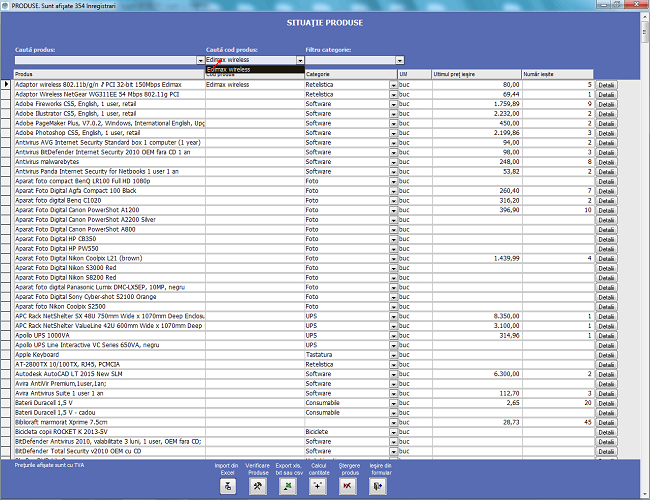Click the Export xls, txt sau csv icon
This screenshot has width=650, height=500.
pos(288,486)
